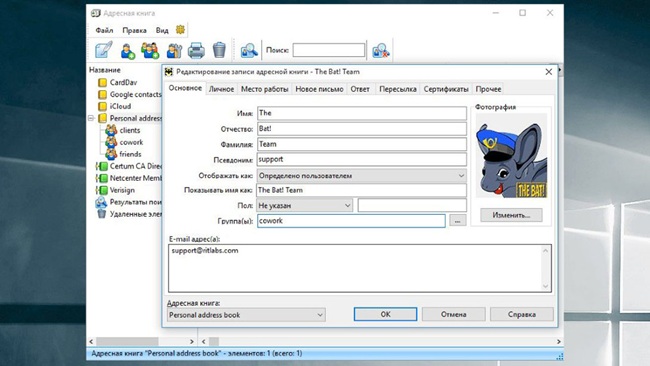Click the Название column header
This screenshot has height=366, width=650.
coord(105,70)
